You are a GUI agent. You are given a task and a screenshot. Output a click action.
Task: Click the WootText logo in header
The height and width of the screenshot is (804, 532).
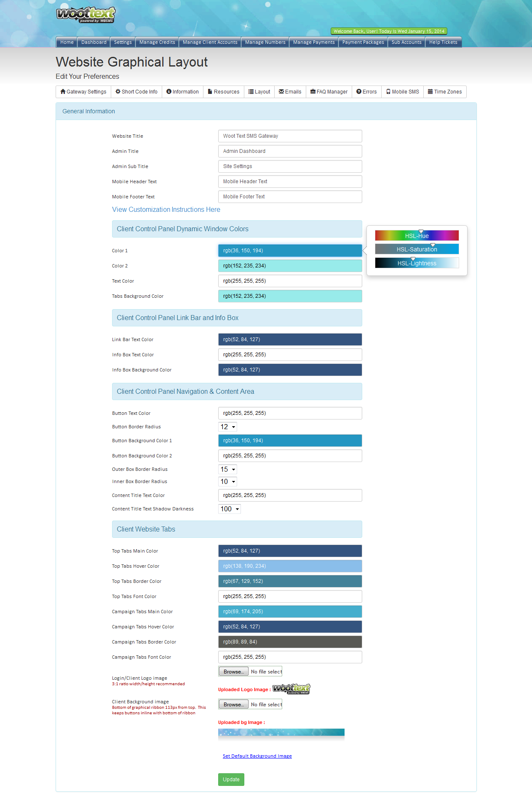(86, 15)
